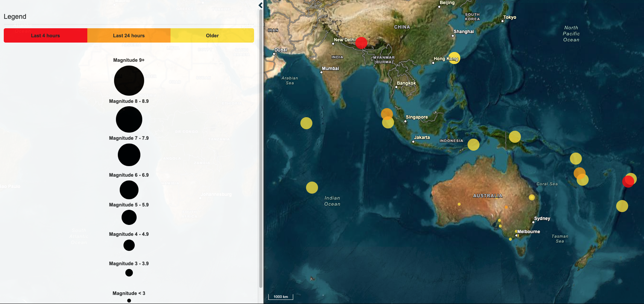Image resolution: width=644 pixels, height=304 pixels.
Task: Select the orange quake marker northwest of Singapore
Action: tap(387, 113)
